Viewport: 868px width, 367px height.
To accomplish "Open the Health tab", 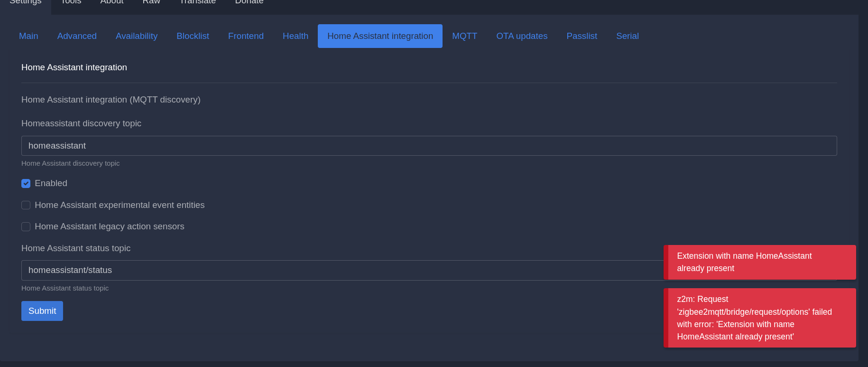I will (295, 36).
